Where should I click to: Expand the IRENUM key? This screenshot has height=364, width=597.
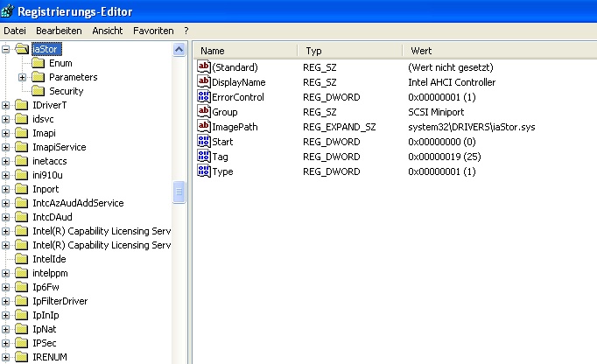click(6, 358)
